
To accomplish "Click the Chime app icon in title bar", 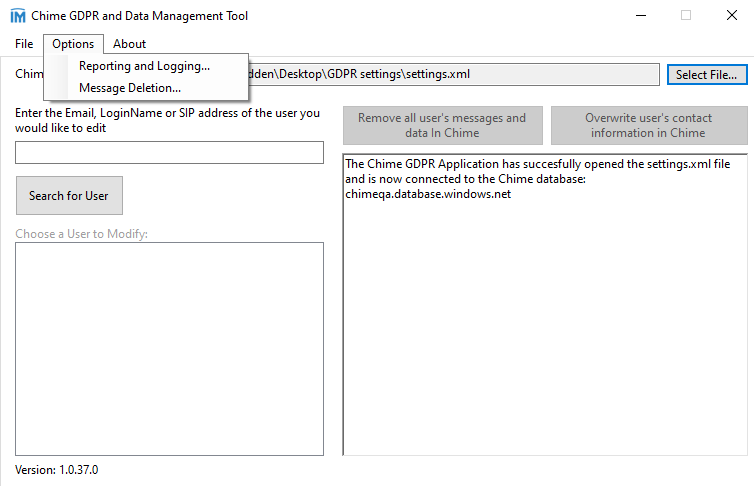I will [x=17, y=16].
